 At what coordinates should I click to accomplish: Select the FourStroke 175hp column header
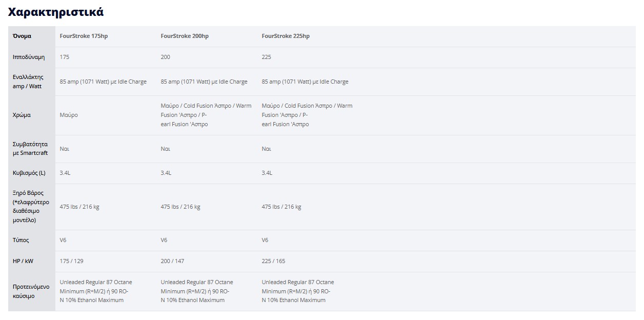click(x=84, y=36)
